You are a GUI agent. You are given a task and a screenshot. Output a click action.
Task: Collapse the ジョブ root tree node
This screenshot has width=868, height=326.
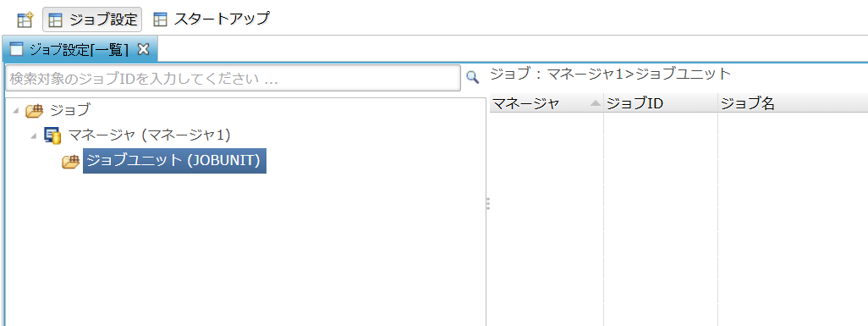[15, 110]
